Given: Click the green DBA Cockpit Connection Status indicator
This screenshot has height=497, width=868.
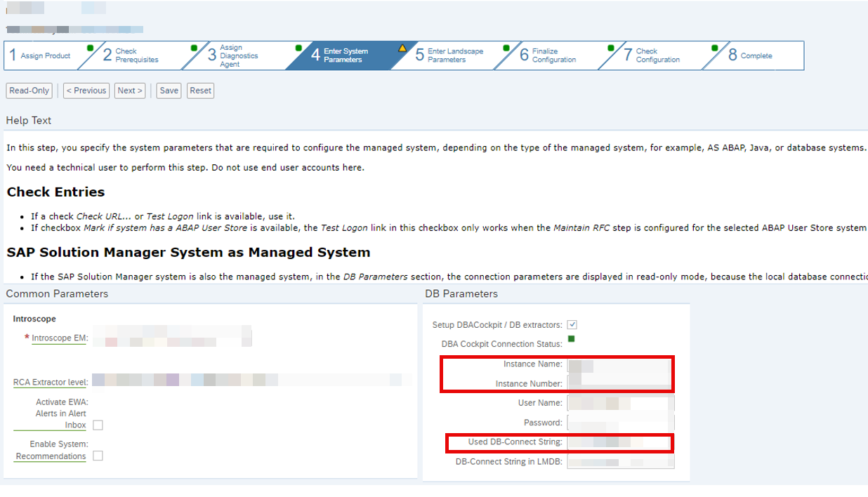Looking at the screenshot, I should pos(572,340).
